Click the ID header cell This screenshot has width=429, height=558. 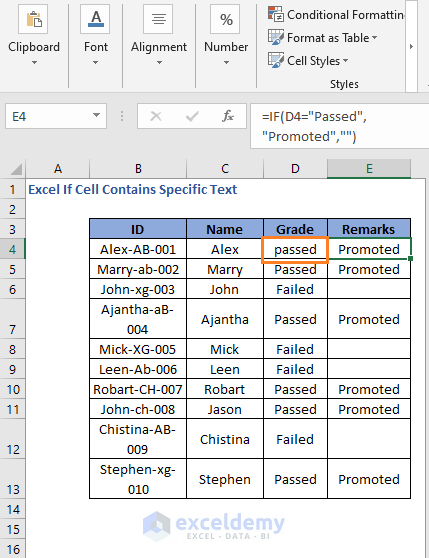[x=138, y=229]
